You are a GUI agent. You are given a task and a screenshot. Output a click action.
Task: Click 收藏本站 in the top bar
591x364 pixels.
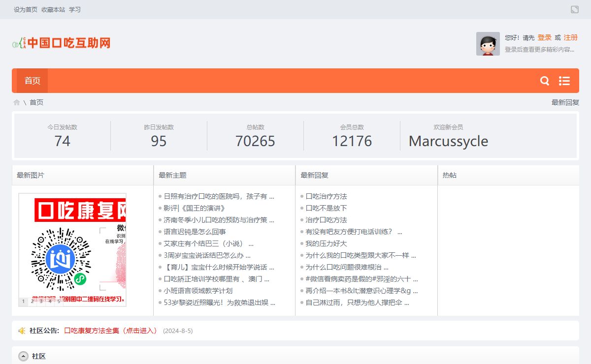[x=53, y=9]
